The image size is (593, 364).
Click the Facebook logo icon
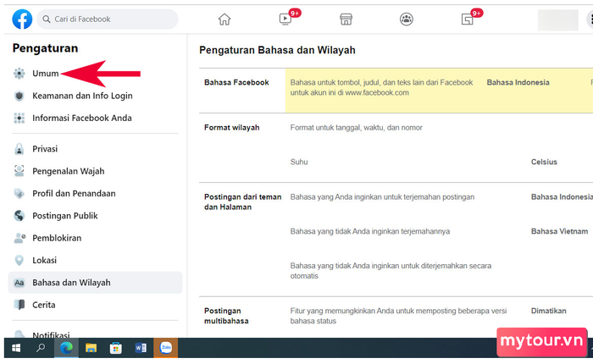(22, 19)
